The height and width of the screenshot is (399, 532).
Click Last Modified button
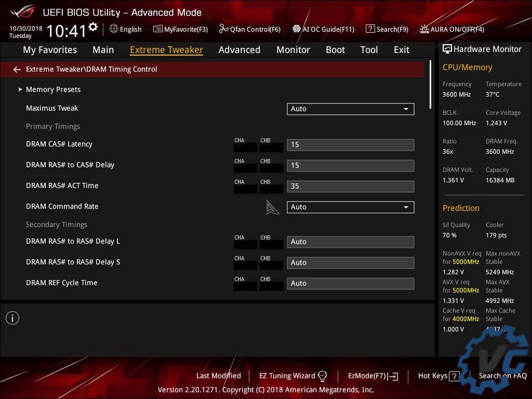(x=218, y=376)
